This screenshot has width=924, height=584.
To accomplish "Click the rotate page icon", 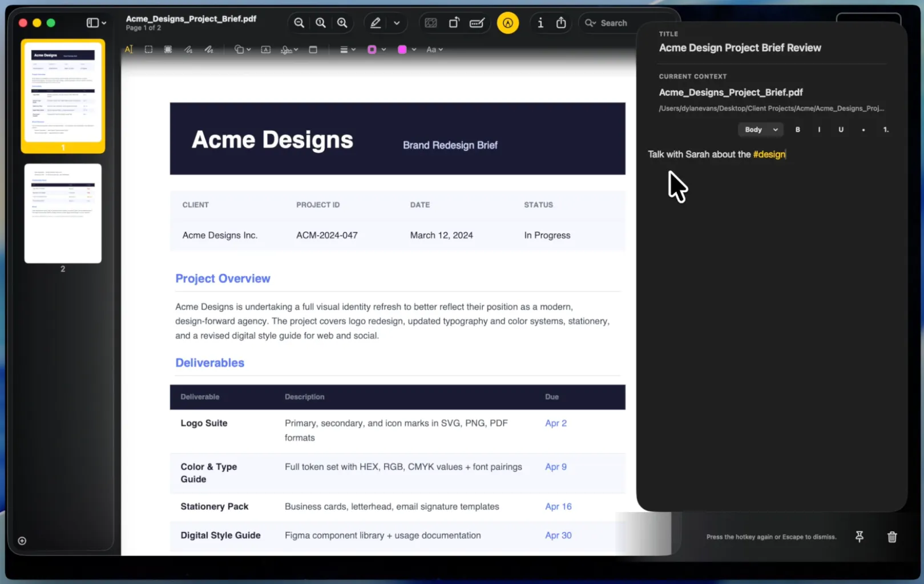I will (454, 23).
